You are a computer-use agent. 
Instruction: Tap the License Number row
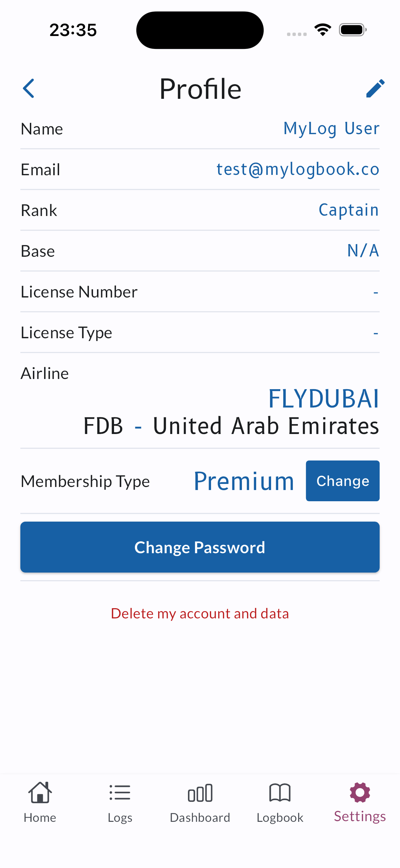click(200, 292)
